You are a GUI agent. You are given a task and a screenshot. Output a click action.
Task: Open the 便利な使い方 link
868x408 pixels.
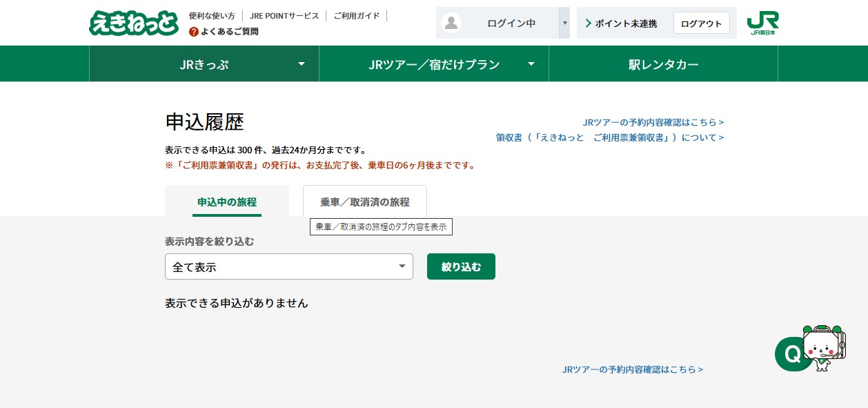(212, 15)
